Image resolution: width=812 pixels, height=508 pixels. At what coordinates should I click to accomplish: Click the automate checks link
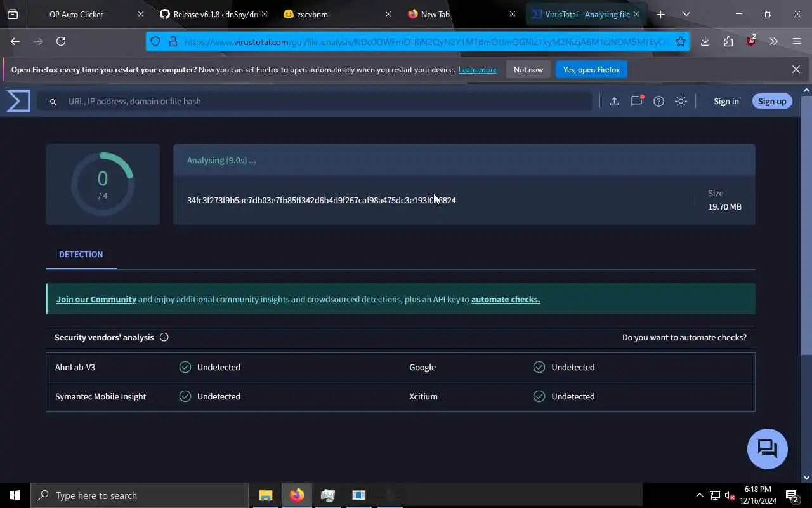[x=506, y=299]
